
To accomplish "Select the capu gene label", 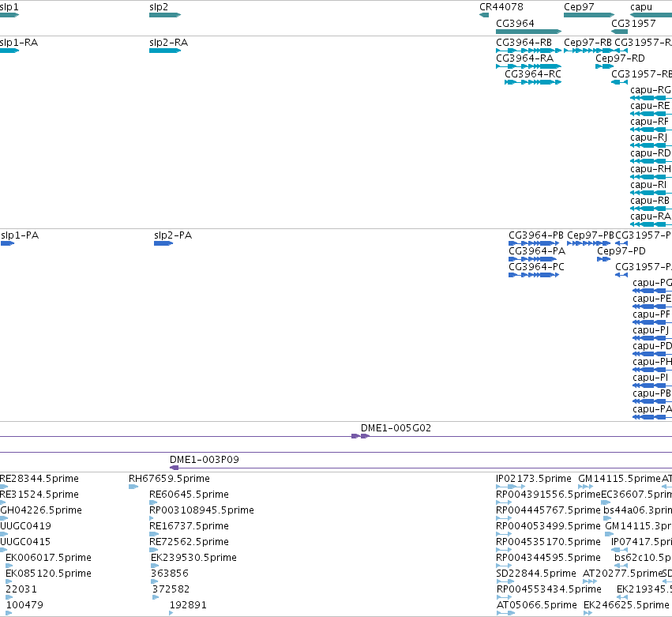I will (x=641, y=7).
